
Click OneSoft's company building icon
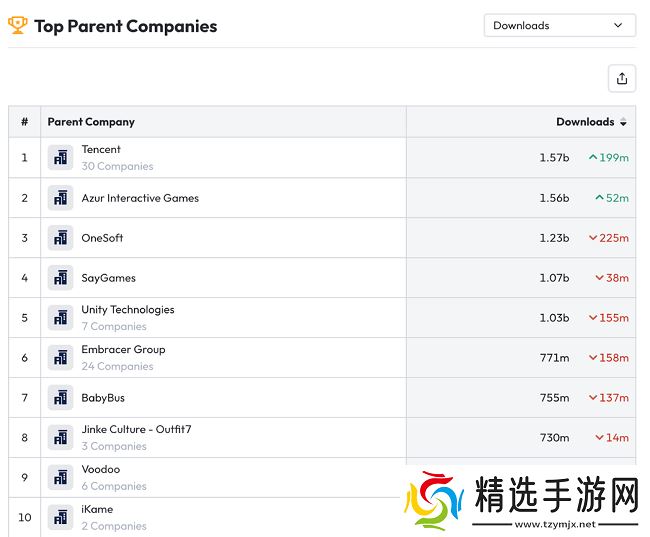click(60, 238)
